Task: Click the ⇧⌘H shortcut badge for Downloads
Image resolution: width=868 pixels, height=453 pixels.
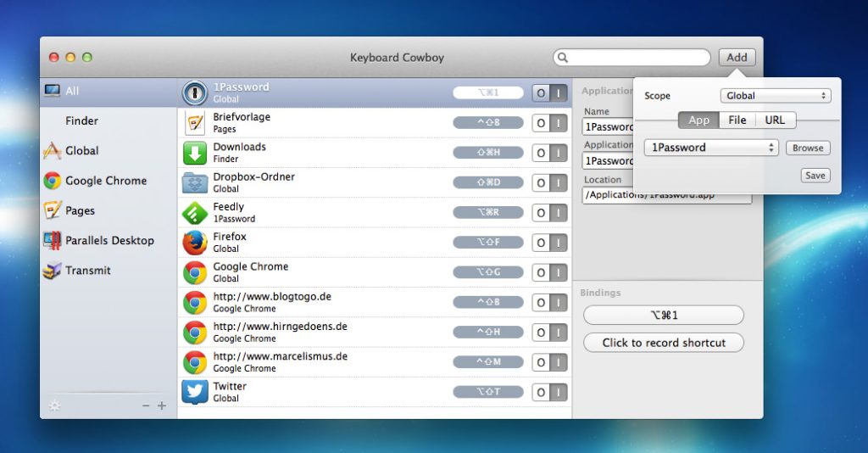Action: [488, 153]
